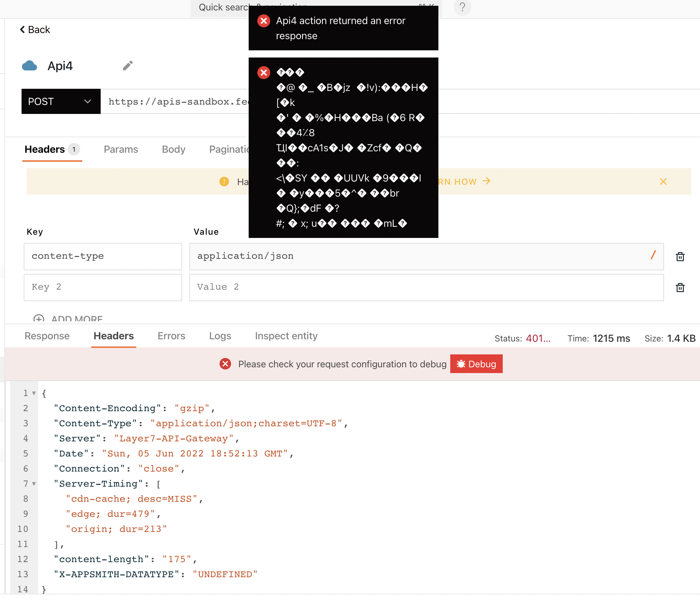Select the Errors tab in response pane
This screenshot has width=700, height=611.
[x=171, y=336]
